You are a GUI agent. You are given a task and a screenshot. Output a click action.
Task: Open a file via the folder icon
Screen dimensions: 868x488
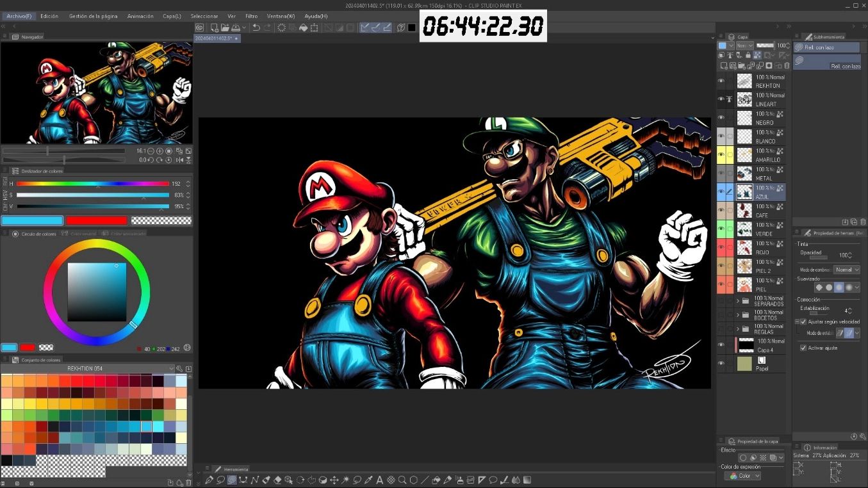click(x=226, y=28)
